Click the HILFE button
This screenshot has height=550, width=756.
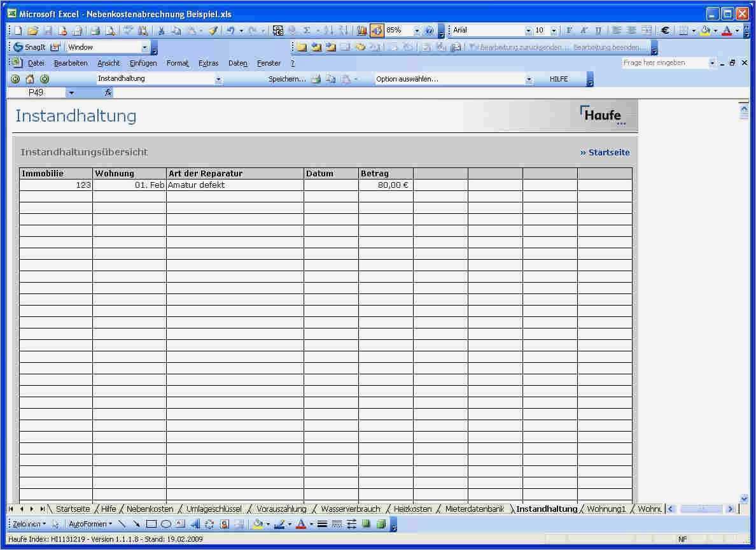tap(559, 79)
